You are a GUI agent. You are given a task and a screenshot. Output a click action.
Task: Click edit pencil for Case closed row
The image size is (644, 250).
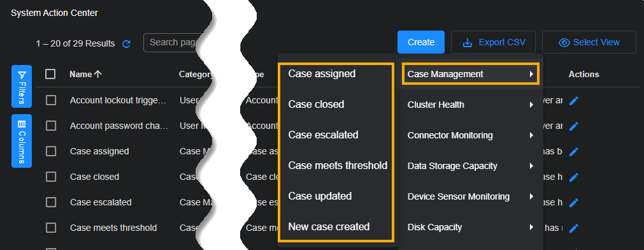tap(574, 177)
